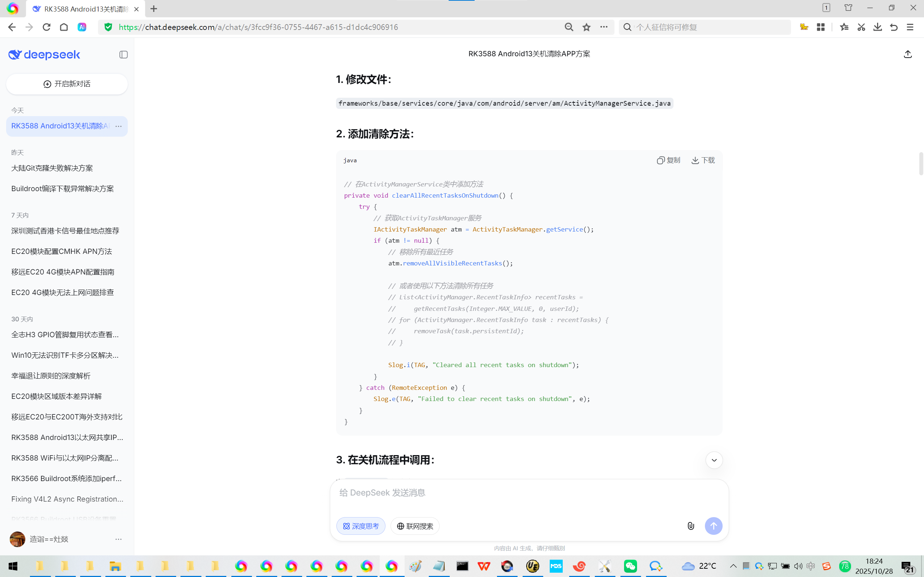924x577 pixels.
Task: Open WeChat from the taskbar
Action: pos(631,566)
